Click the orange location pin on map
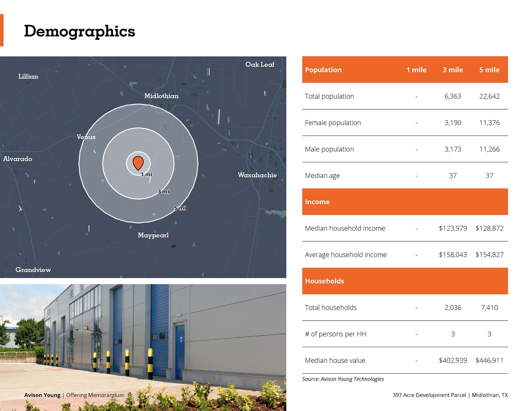 pos(138,163)
